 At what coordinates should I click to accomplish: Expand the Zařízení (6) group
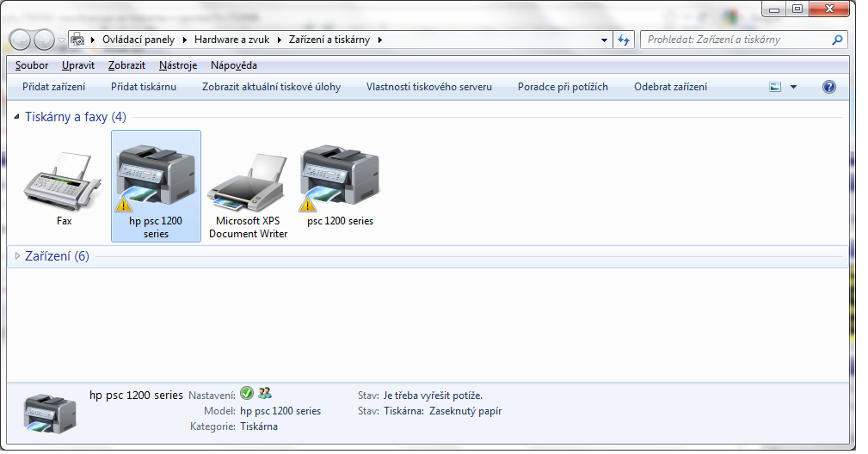point(17,256)
